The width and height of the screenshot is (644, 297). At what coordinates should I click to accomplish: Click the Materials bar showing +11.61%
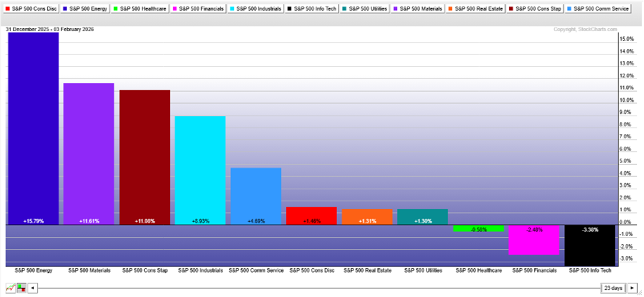[x=89, y=154]
